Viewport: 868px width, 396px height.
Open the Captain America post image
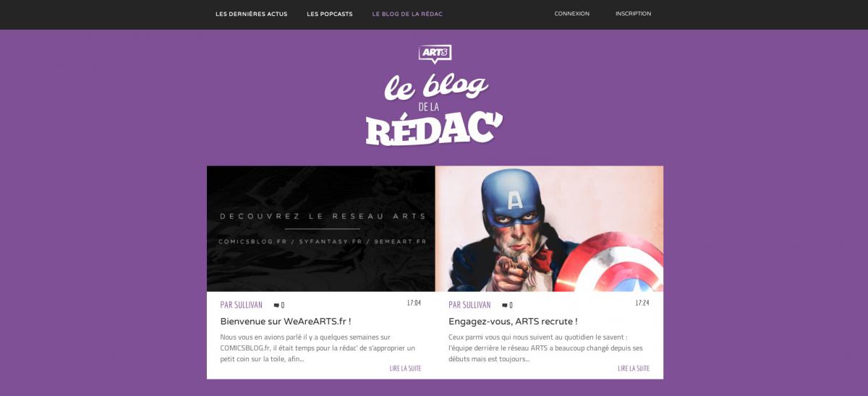(549, 229)
